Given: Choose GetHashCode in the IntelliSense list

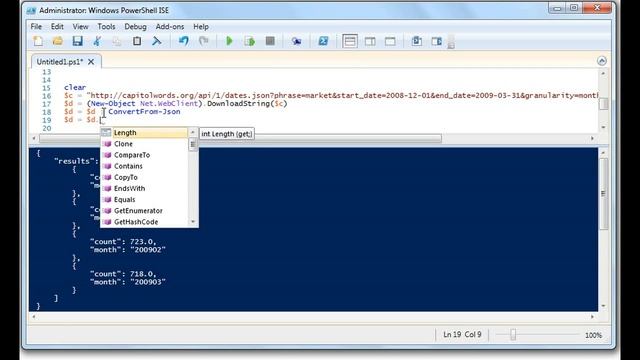Looking at the screenshot, I should (x=144, y=222).
